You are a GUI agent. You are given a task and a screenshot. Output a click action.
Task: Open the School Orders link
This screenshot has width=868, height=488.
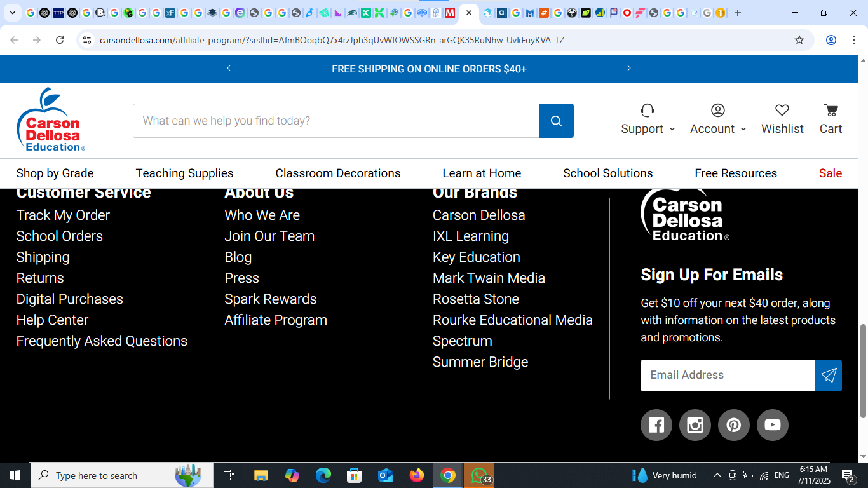pyautogui.click(x=59, y=236)
